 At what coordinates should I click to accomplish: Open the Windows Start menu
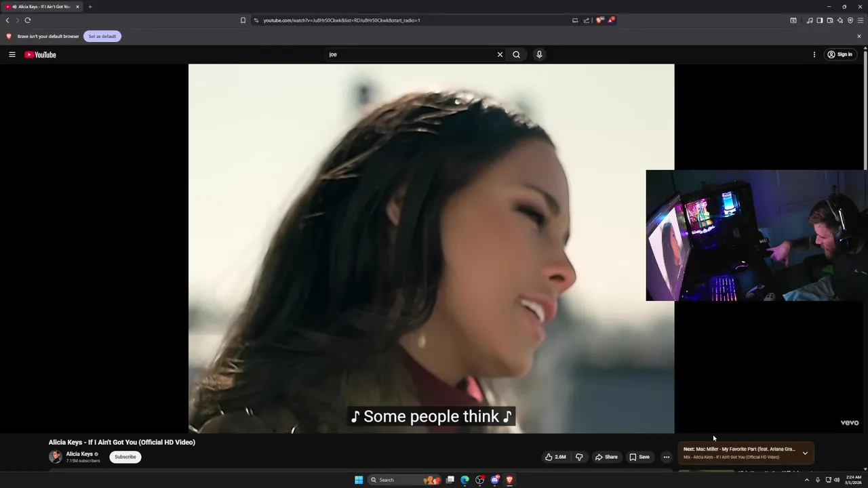359,480
